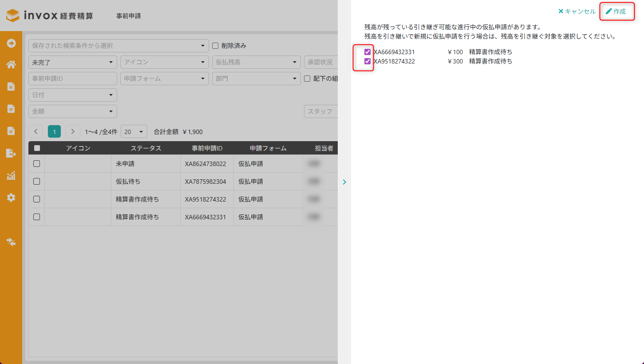Screen dimensions: 644x364
Task: Expand the sidebar with the arrow circle icon
Action: point(11,43)
